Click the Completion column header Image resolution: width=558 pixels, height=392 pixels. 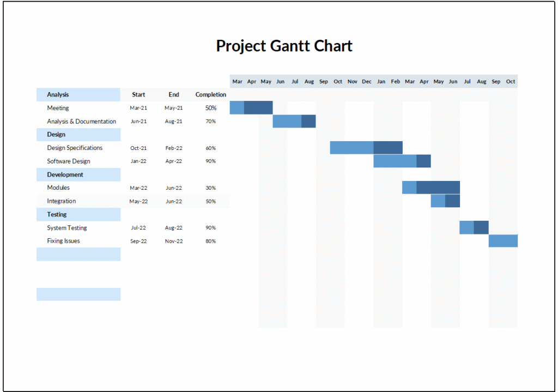click(x=211, y=94)
